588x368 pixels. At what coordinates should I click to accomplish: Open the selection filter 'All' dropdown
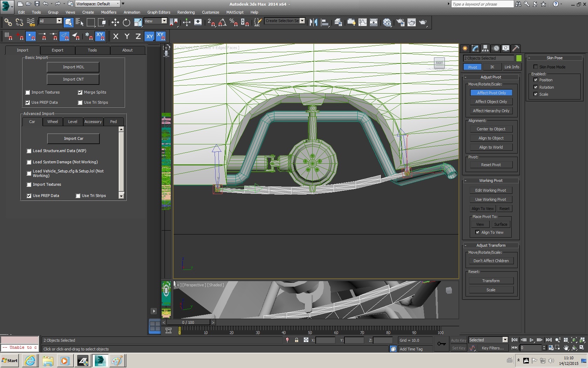(59, 21)
